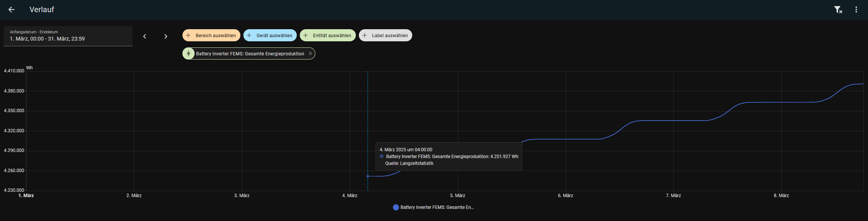868x221 pixels.
Task: Go back using the arrow icon
Action: click(11, 9)
